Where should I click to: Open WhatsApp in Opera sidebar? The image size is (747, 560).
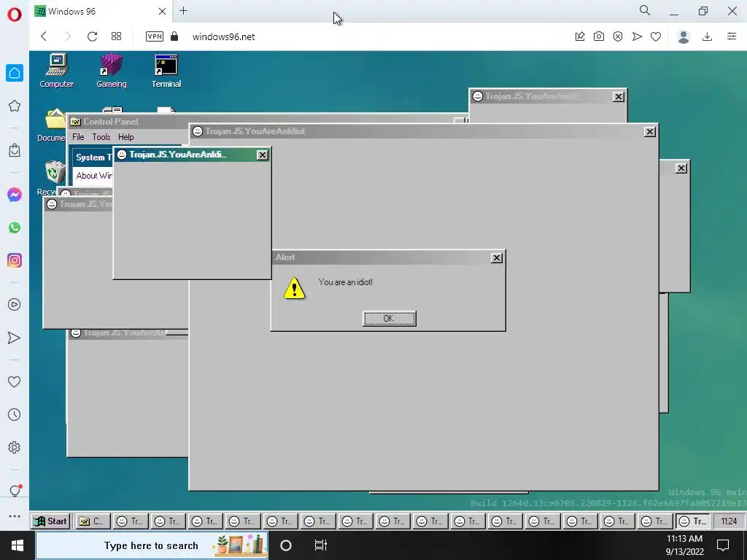(15, 227)
